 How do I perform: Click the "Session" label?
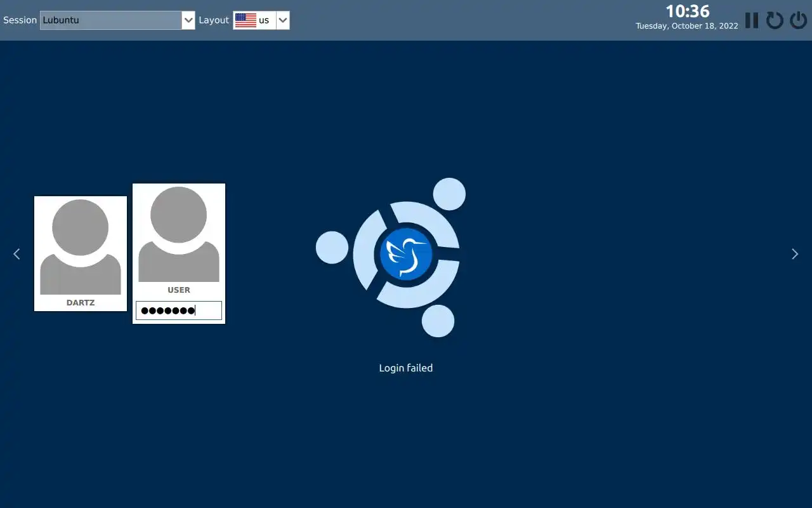(20, 20)
